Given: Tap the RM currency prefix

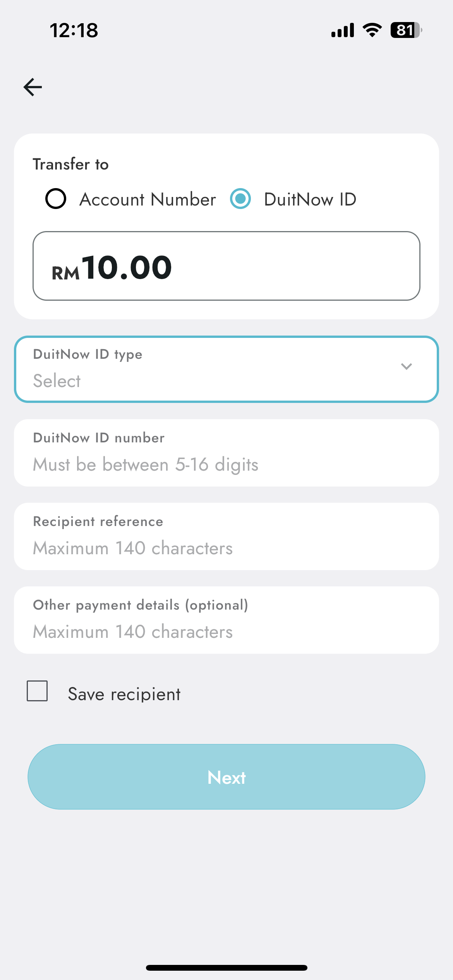Looking at the screenshot, I should (x=65, y=273).
